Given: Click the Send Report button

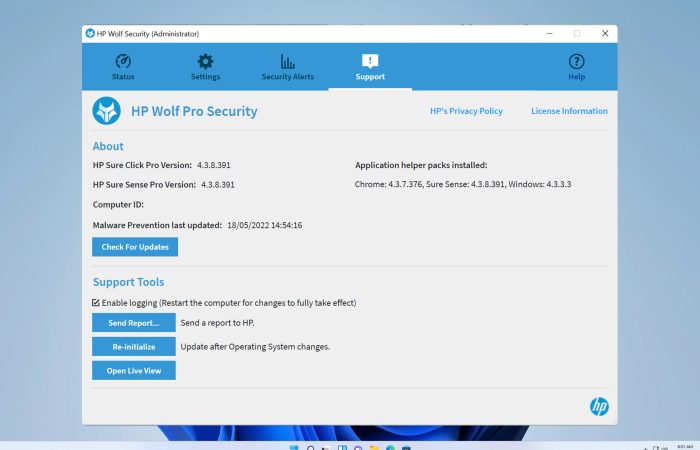Looking at the screenshot, I should pyautogui.click(x=134, y=323).
